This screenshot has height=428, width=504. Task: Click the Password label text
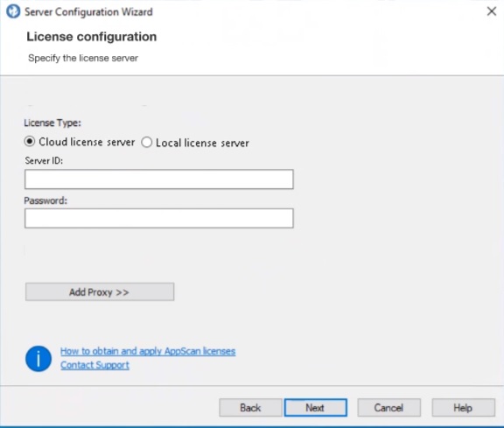[45, 200]
